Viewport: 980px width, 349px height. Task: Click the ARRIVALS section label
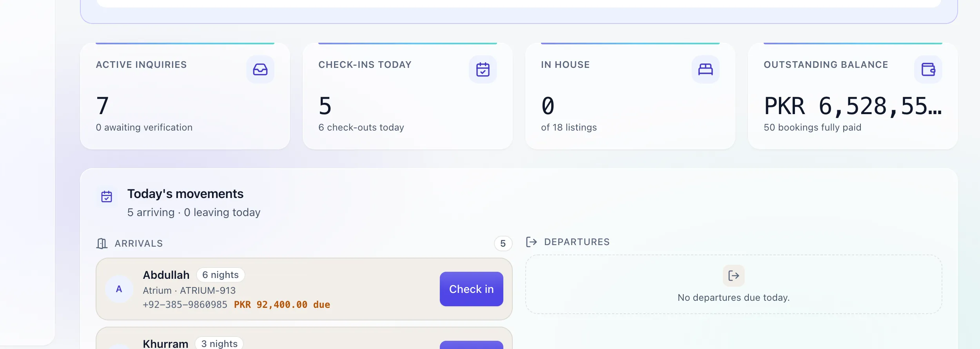(x=139, y=244)
